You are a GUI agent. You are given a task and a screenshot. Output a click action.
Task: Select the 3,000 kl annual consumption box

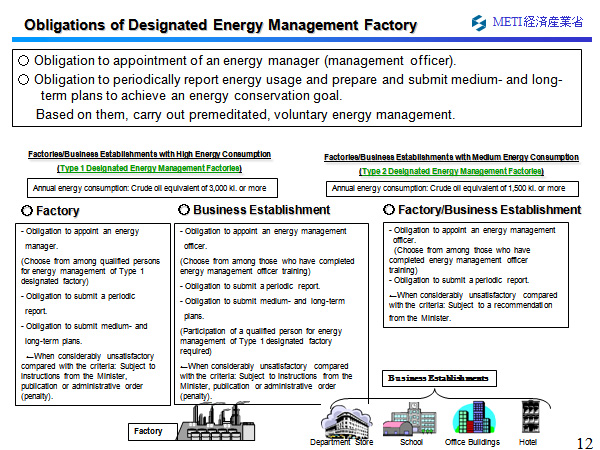(150, 187)
